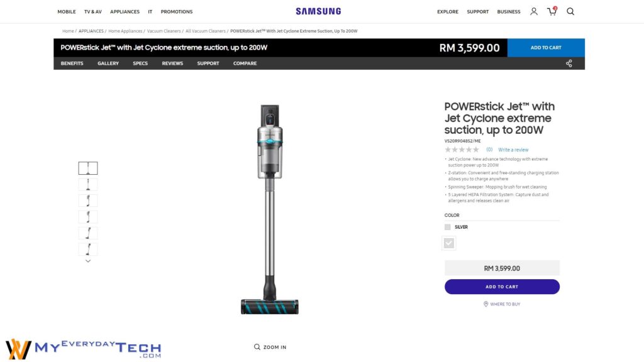Click the Samsung logo
The image size is (644, 362).
[318, 11]
